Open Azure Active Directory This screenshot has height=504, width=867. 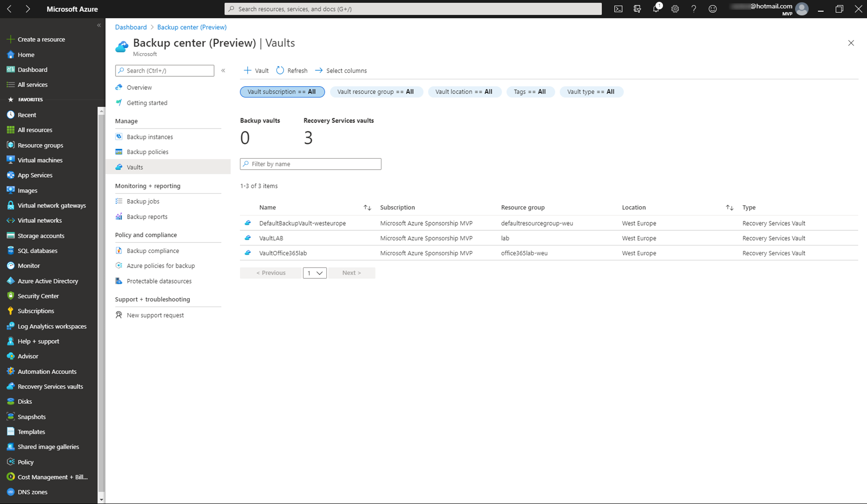pos(48,281)
